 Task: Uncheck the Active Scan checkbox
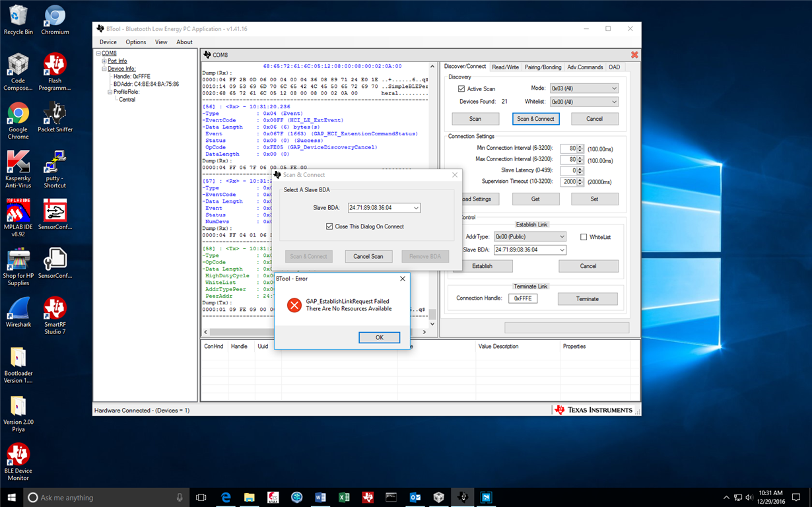461,88
